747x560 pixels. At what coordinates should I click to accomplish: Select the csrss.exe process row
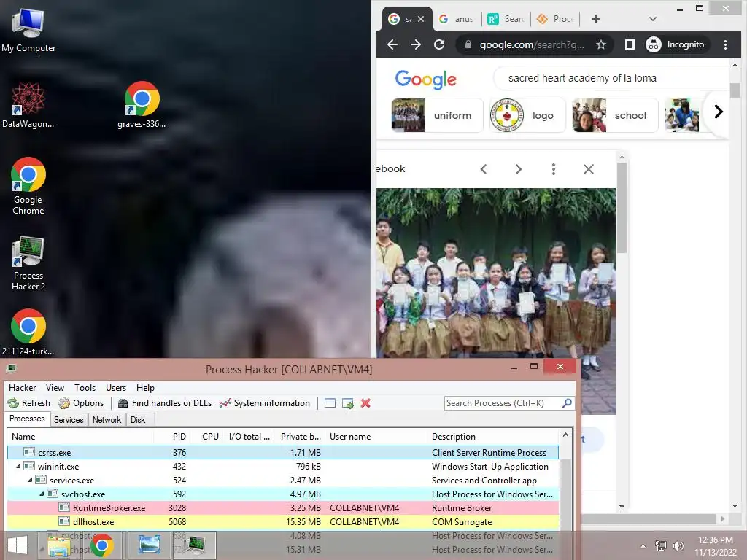(x=283, y=452)
